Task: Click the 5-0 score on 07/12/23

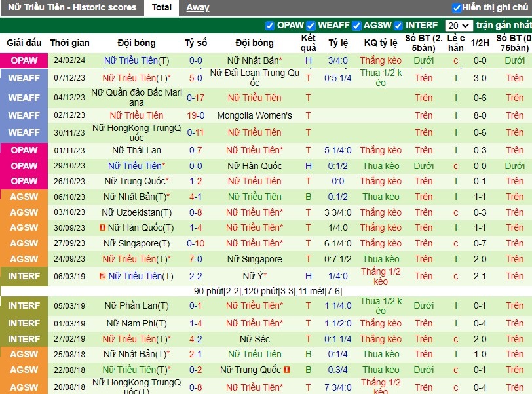Action: click(x=195, y=79)
